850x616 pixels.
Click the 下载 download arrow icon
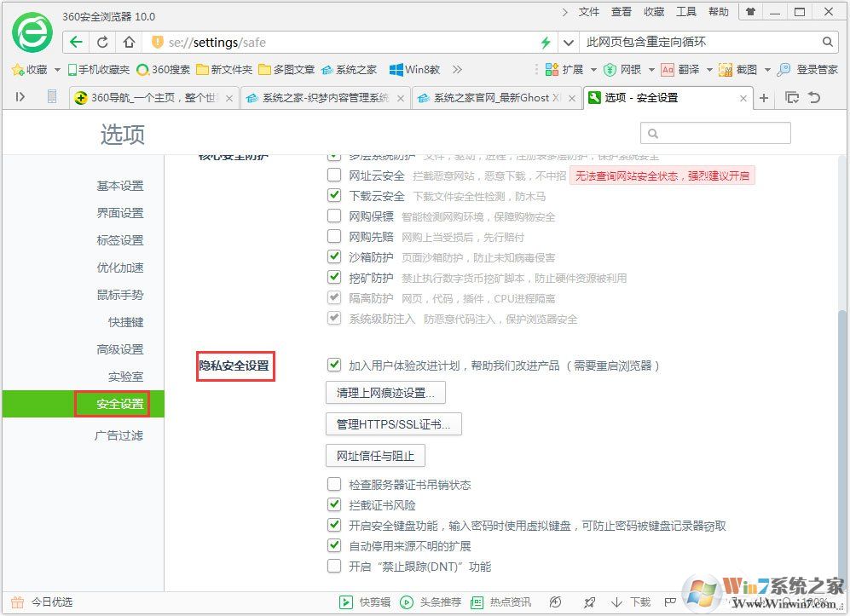pos(617,602)
